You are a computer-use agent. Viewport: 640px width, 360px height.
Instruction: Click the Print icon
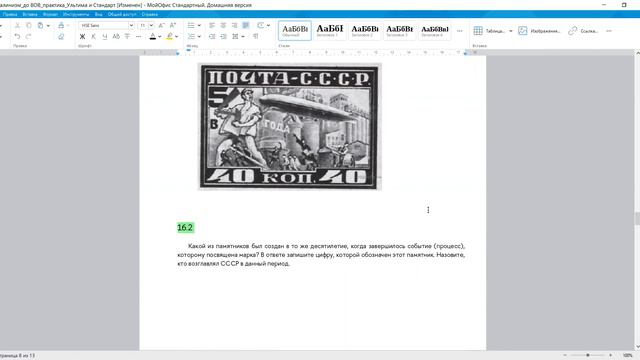click(61, 25)
